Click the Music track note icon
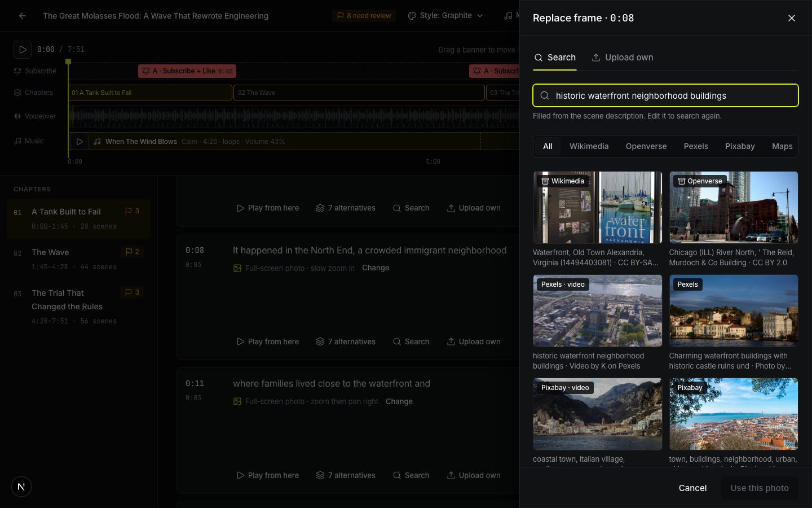 click(x=17, y=141)
